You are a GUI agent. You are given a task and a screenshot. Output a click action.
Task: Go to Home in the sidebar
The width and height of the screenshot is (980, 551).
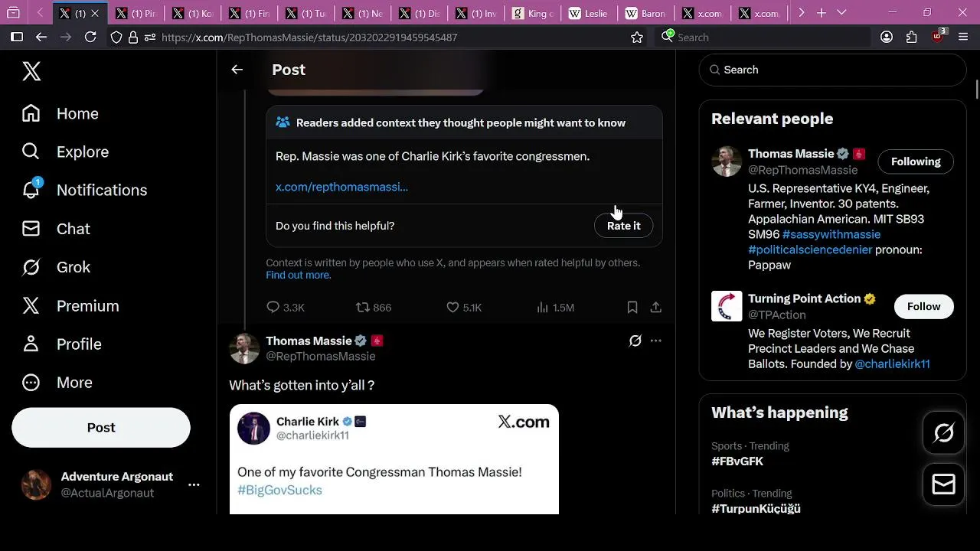tap(60, 113)
